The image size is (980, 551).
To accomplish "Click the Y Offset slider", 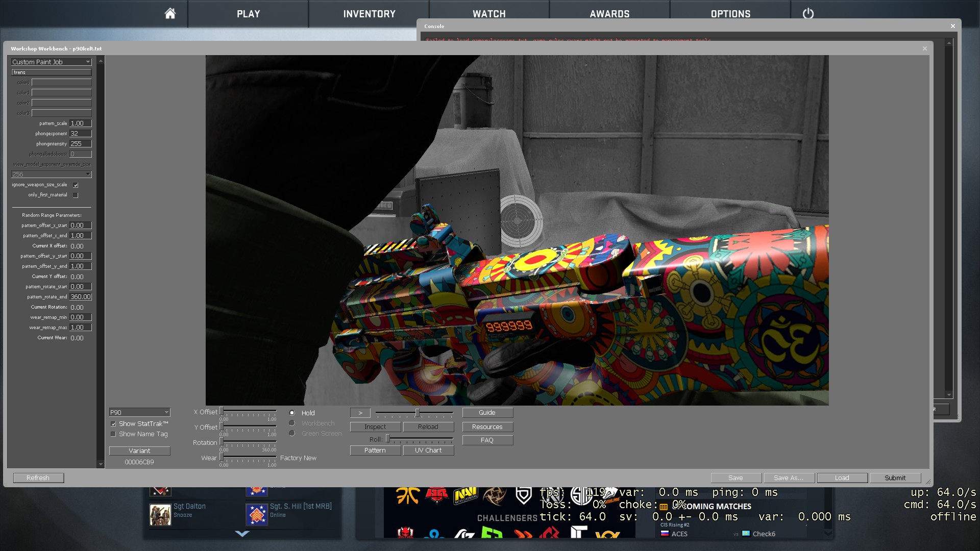I will [x=248, y=427].
